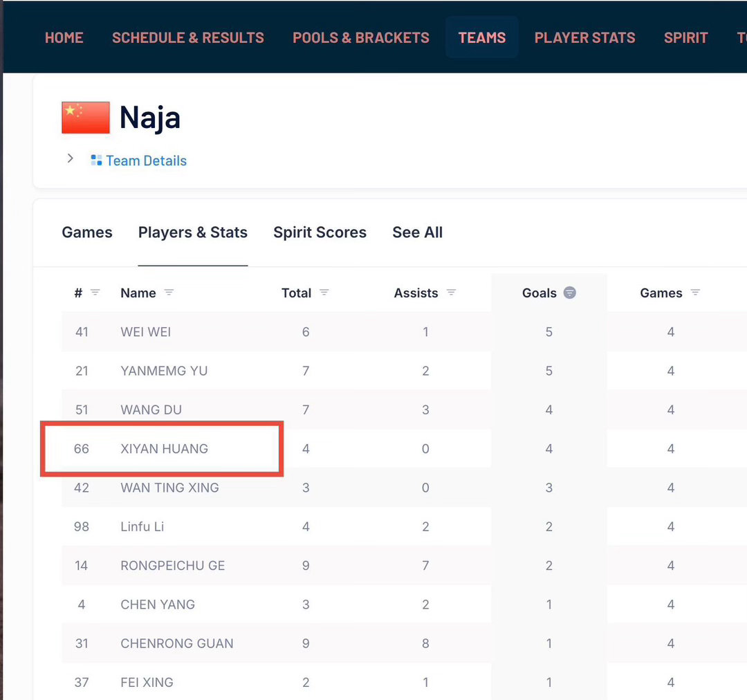This screenshot has height=700, width=747.
Task: Click the Assists column sort icon
Action: (451, 293)
